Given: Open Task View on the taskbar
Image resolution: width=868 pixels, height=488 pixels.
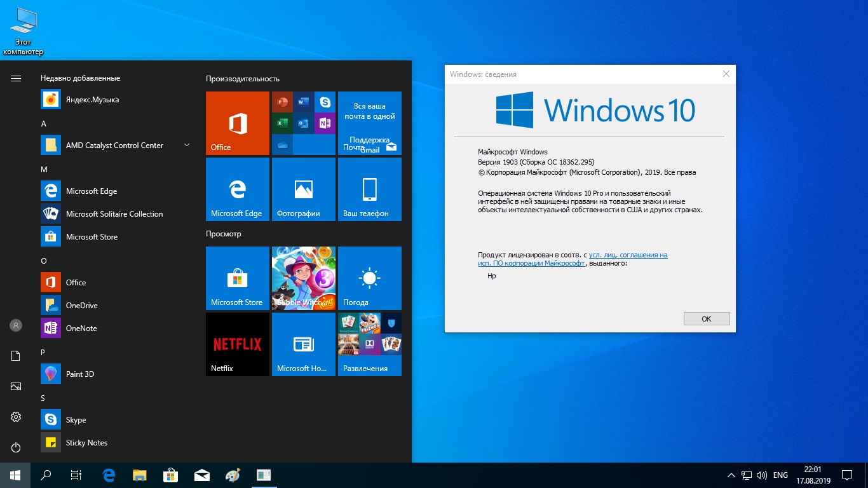Looking at the screenshot, I should [76, 475].
